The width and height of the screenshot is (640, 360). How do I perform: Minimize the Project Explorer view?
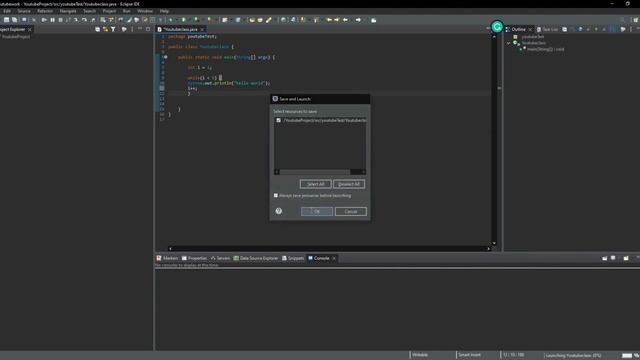pyautogui.click(x=140, y=29)
